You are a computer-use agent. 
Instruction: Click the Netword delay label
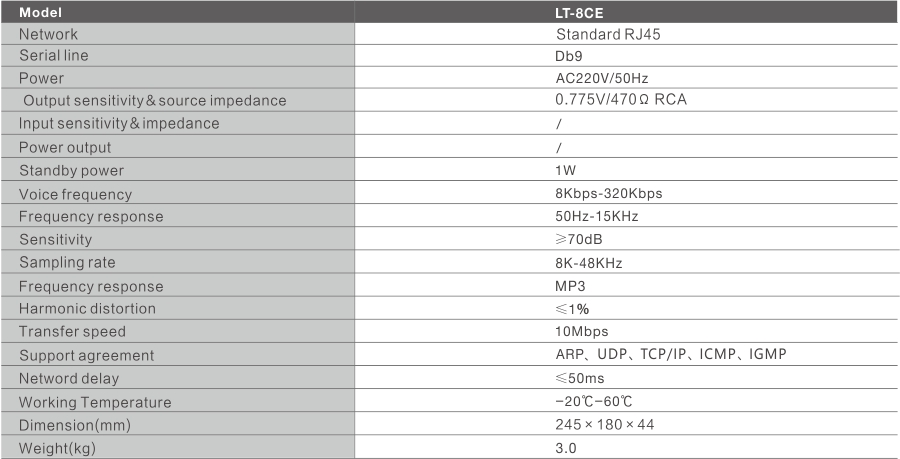69,379
